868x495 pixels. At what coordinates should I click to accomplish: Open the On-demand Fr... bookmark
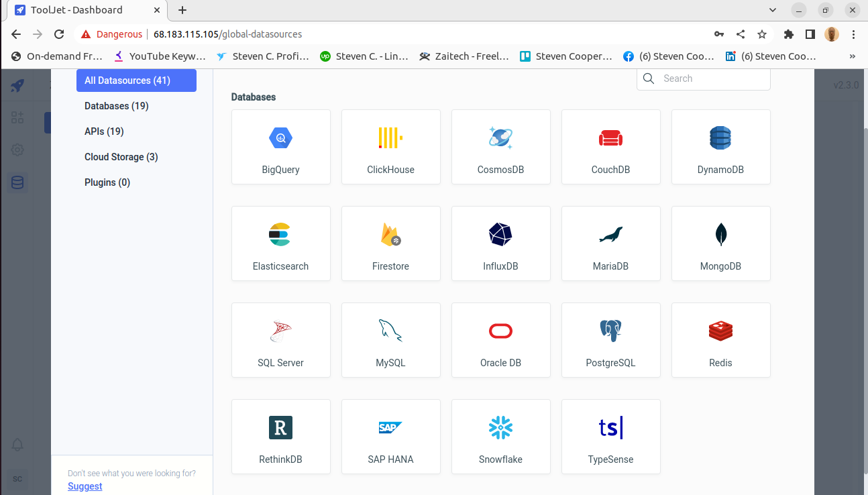point(56,56)
